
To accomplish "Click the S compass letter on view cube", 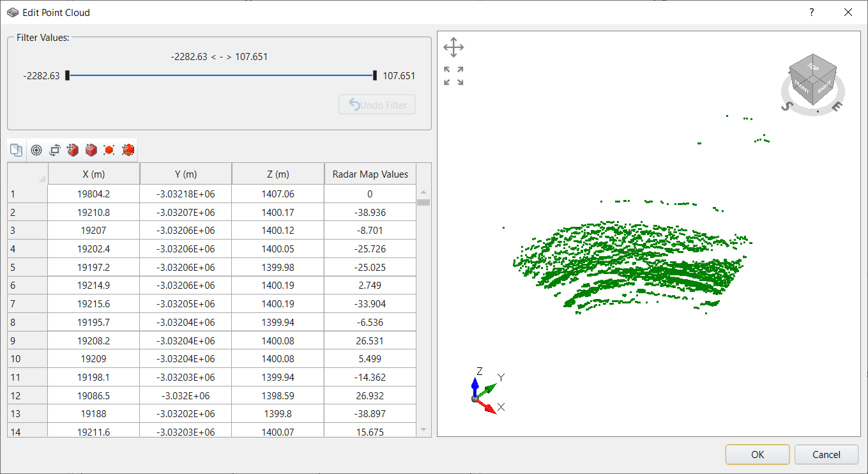I will (787, 106).
